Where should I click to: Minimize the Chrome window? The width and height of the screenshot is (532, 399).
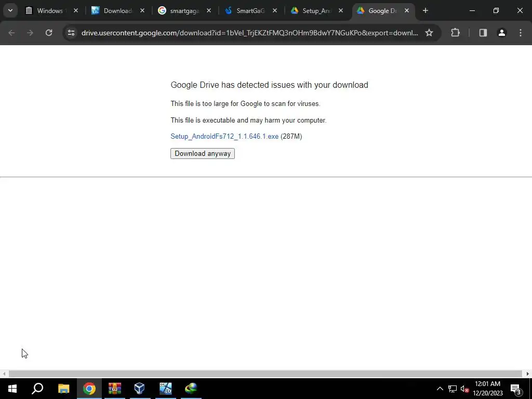point(472,10)
